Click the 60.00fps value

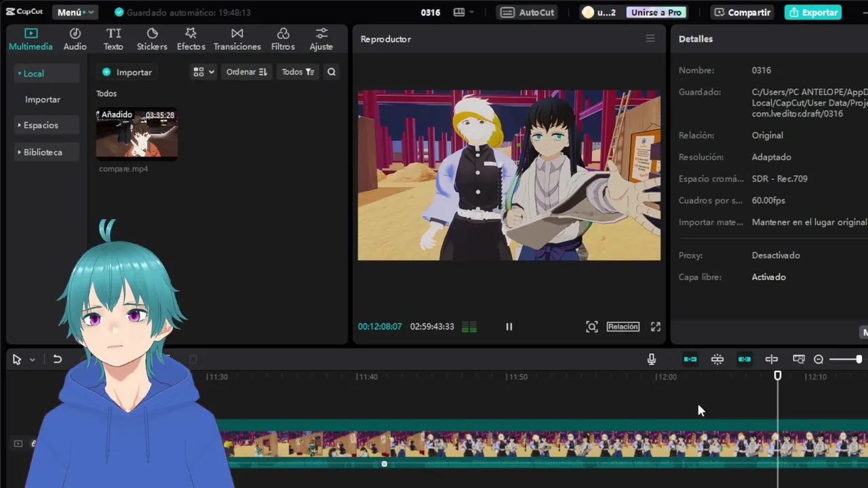(768, 201)
